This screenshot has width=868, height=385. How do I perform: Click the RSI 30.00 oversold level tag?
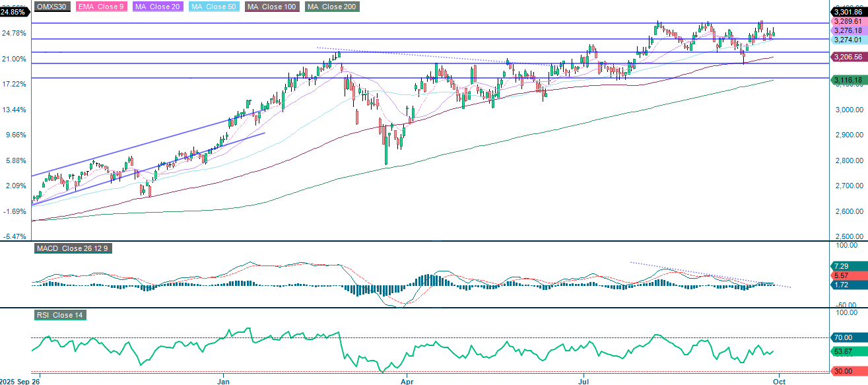point(848,371)
